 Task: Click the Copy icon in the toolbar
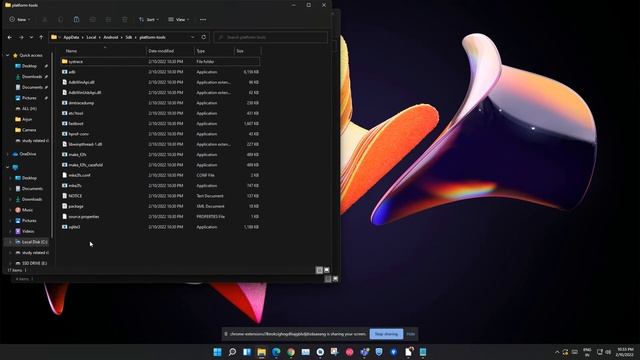click(60, 20)
